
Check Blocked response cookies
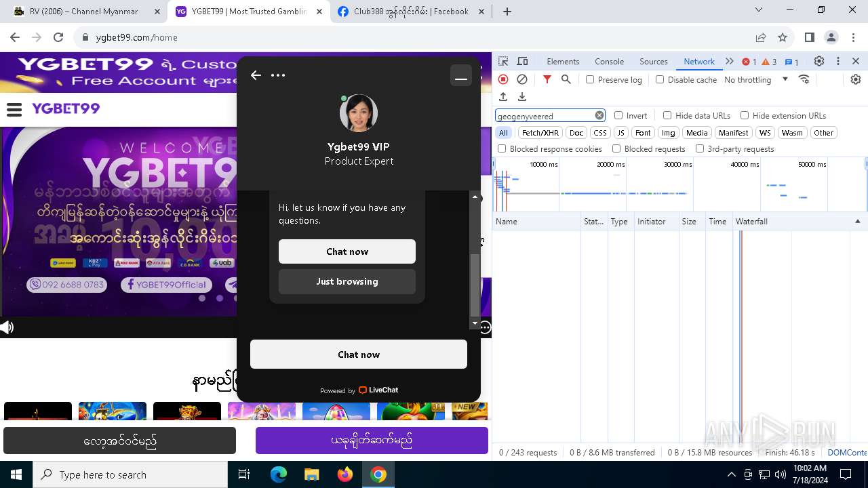(502, 148)
